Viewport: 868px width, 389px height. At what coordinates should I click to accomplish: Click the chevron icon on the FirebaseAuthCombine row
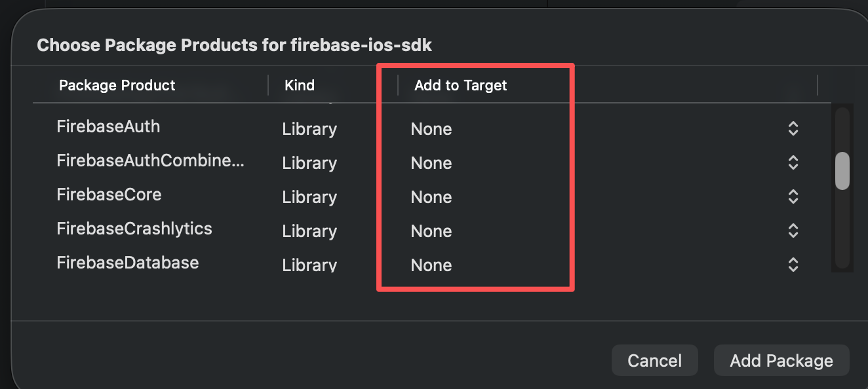[793, 162]
